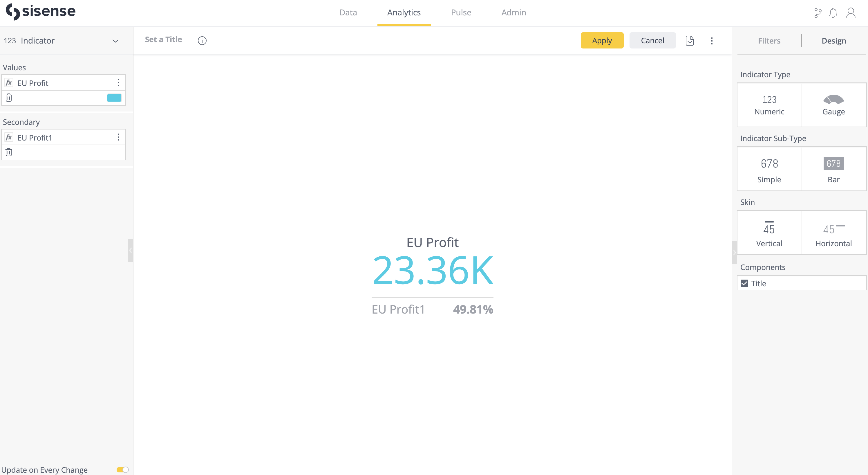Go to the Pulse tab
This screenshot has height=475, width=868.
[x=461, y=12]
